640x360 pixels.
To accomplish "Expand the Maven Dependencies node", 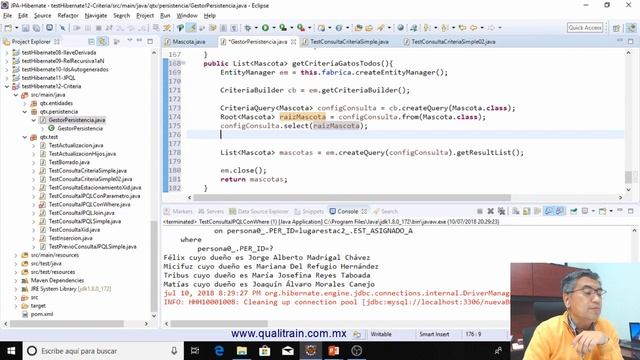I will tap(16, 280).
